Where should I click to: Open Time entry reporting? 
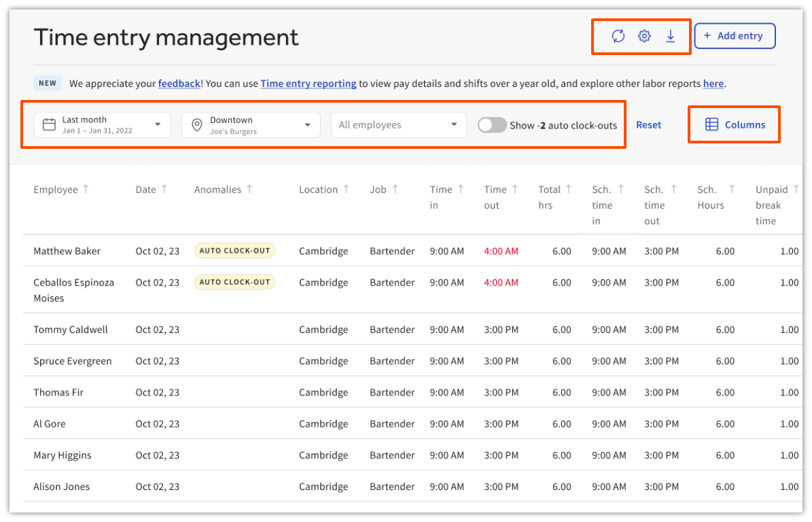pyautogui.click(x=308, y=83)
